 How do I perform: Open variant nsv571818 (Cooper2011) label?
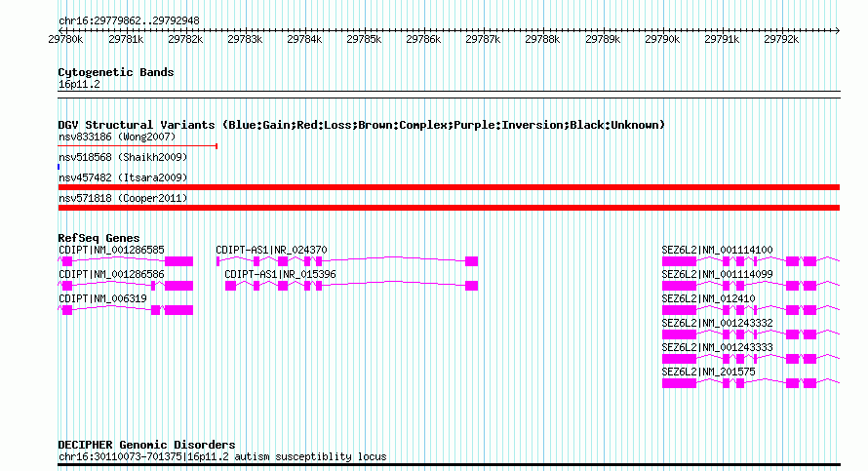(123, 198)
